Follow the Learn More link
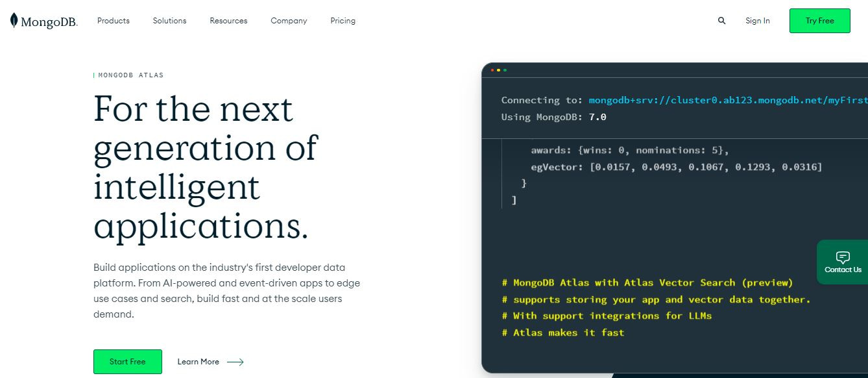The image size is (868, 378). [x=199, y=362]
